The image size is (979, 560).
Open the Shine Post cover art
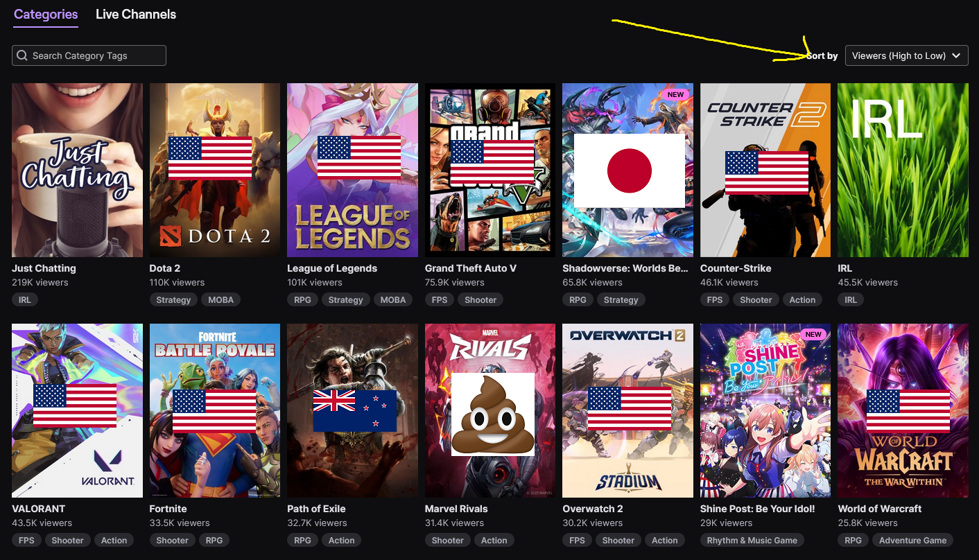pos(765,410)
